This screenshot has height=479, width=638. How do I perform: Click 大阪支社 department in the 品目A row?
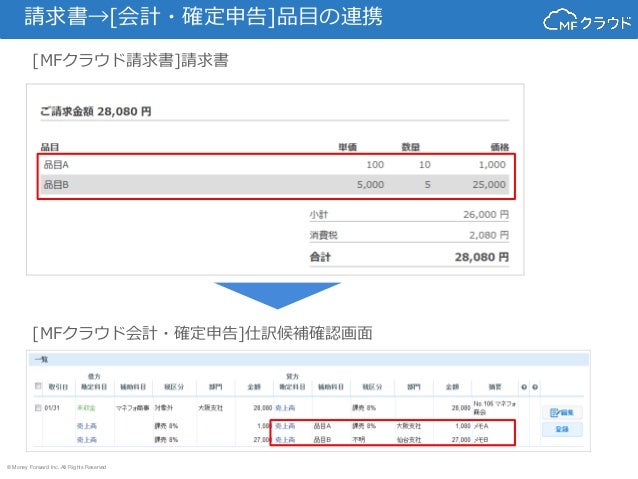[x=409, y=426]
